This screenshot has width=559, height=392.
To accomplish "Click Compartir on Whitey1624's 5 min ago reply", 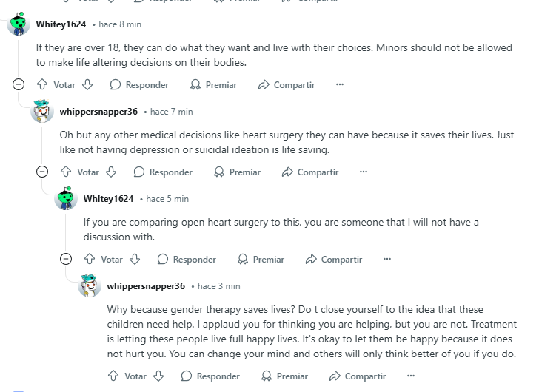I will pyautogui.click(x=334, y=259).
